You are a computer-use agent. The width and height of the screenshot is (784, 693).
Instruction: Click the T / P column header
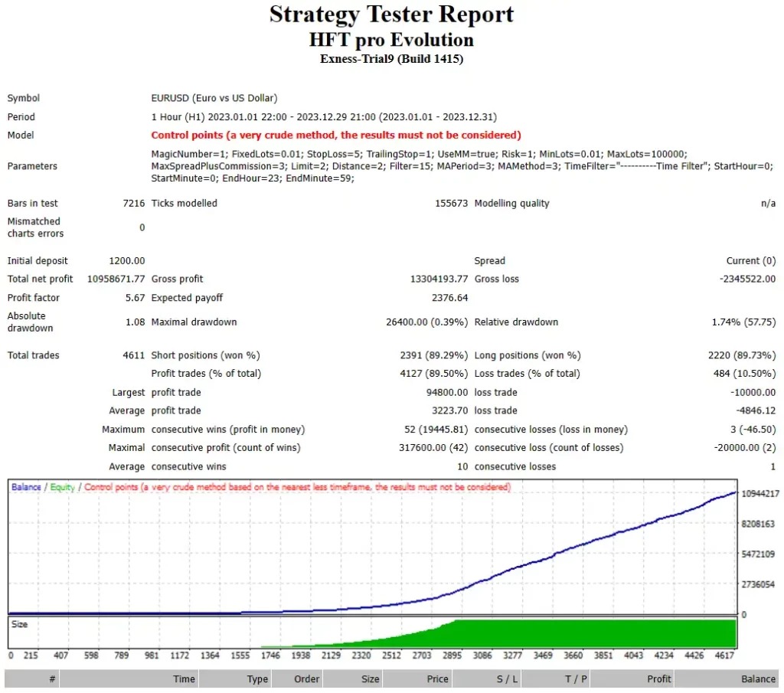click(576, 678)
